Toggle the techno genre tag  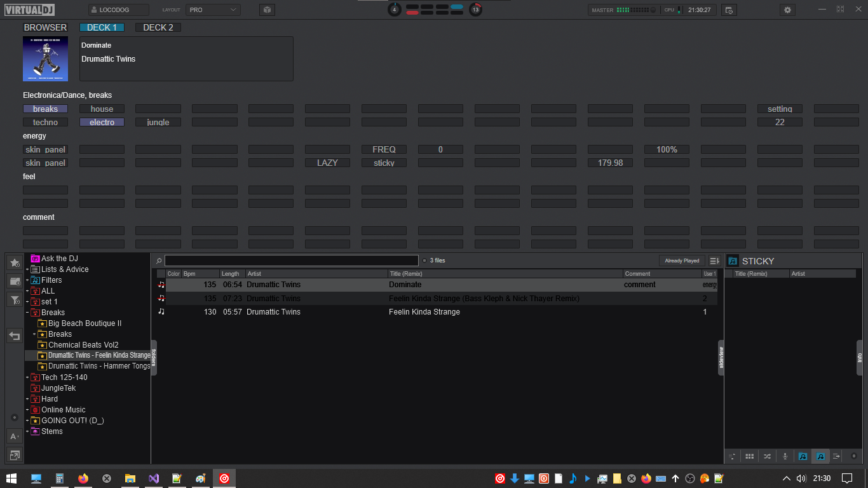[x=45, y=122]
